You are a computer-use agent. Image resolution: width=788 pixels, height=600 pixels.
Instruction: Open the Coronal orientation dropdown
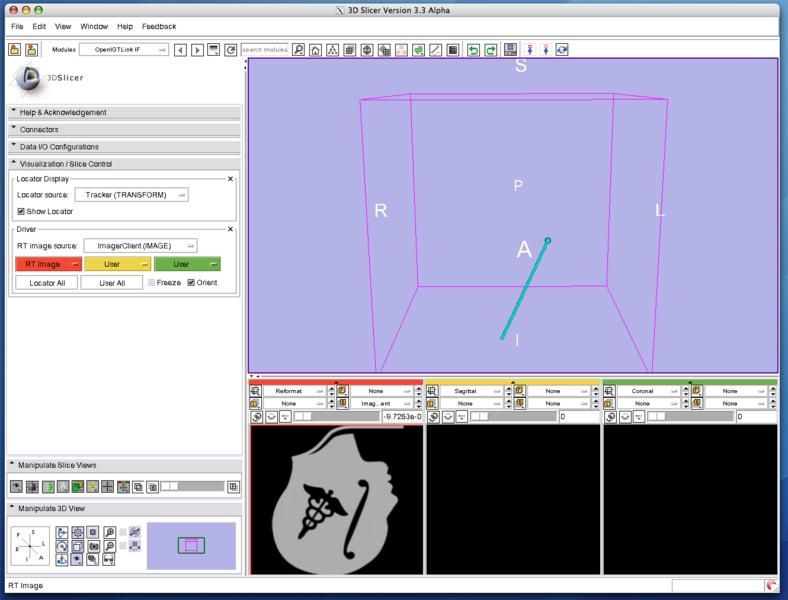pyautogui.click(x=648, y=391)
